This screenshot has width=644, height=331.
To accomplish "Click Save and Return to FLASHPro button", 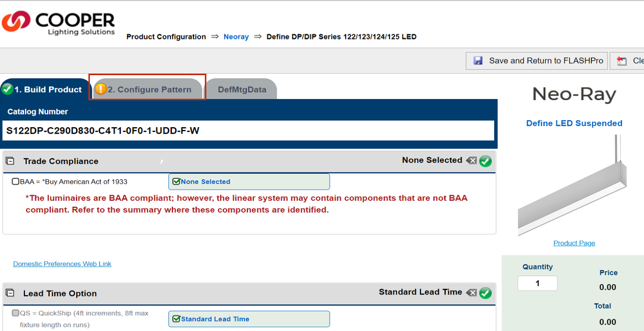I will [x=537, y=61].
